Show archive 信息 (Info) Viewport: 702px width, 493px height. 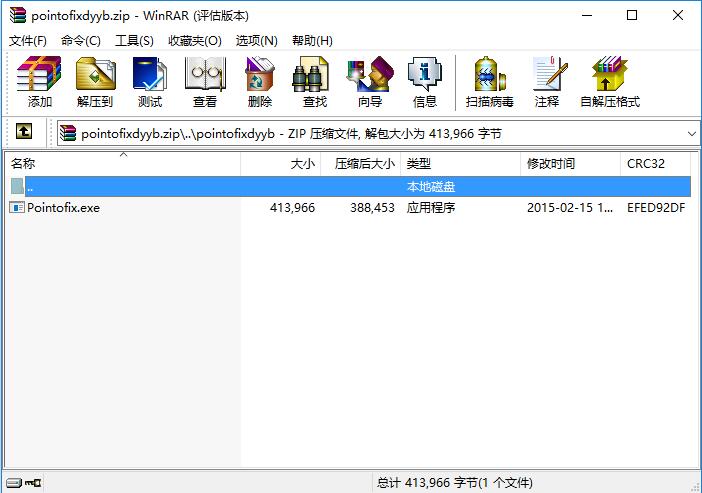tap(424, 82)
